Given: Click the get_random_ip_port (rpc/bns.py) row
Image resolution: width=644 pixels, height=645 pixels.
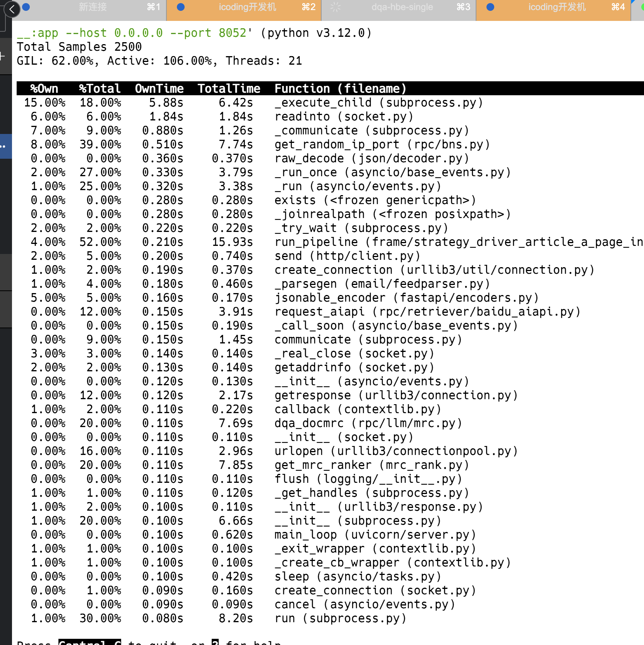Looking at the screenshot, I should click(382, 144).
